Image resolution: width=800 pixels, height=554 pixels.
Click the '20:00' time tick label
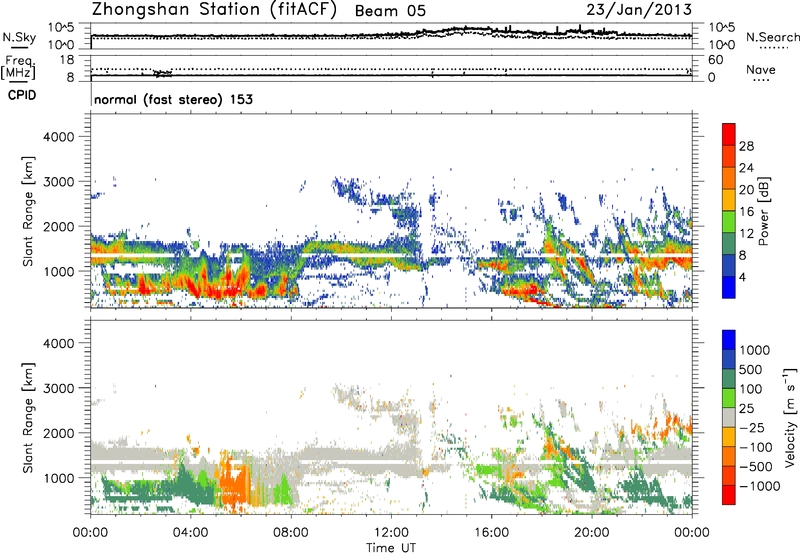(x=592, y=533)
